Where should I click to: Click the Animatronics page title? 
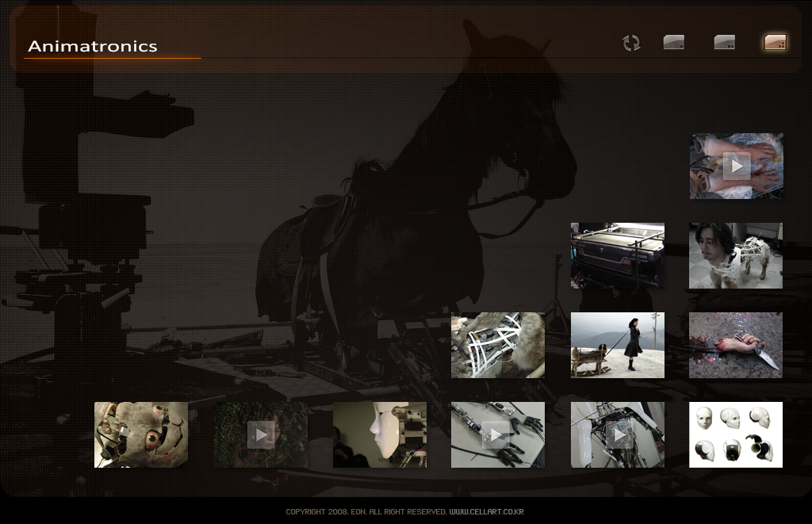pos(92,46)
